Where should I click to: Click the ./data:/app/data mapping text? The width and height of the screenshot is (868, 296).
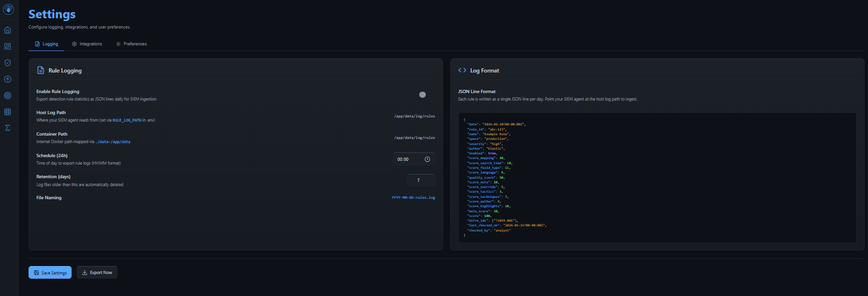[x=113, y=142]
